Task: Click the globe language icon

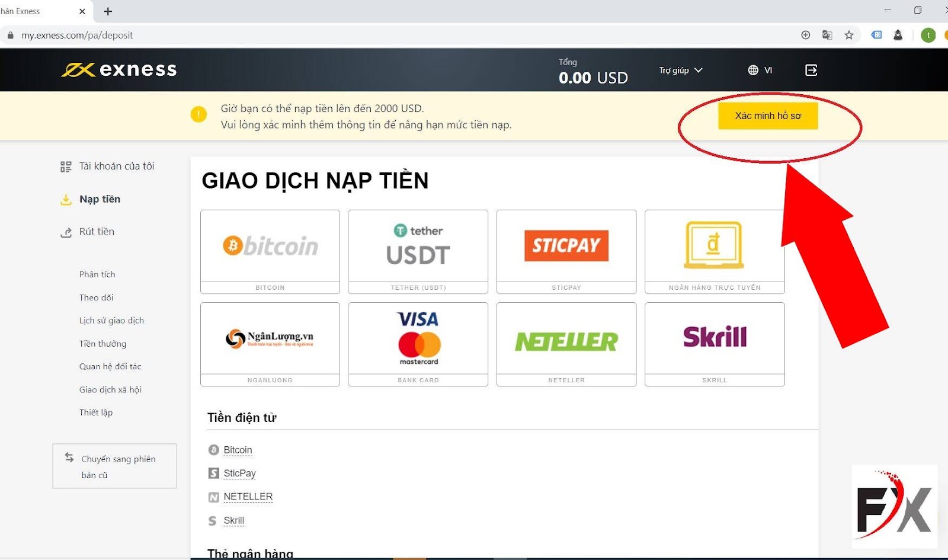Action: 753,71
